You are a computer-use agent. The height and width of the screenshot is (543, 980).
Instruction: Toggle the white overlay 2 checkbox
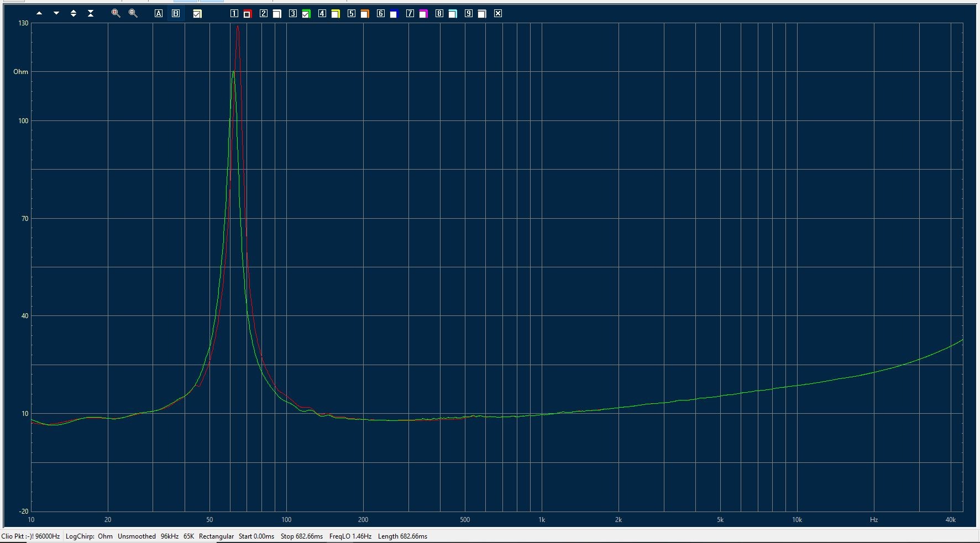277,14
